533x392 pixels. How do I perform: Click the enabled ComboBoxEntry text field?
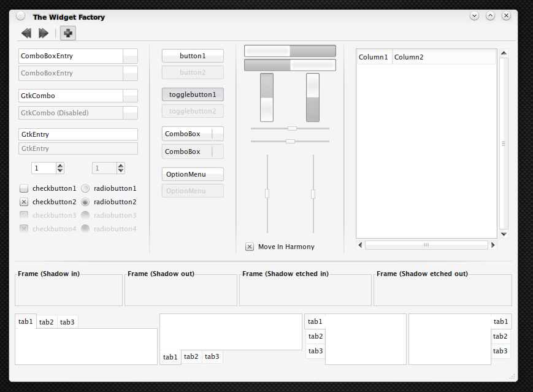point(71,56)
